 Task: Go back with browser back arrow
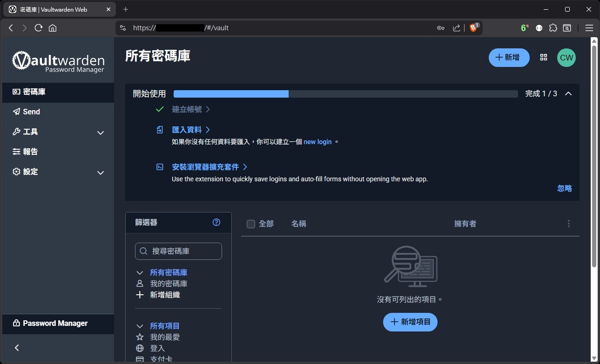pos(11,28)
